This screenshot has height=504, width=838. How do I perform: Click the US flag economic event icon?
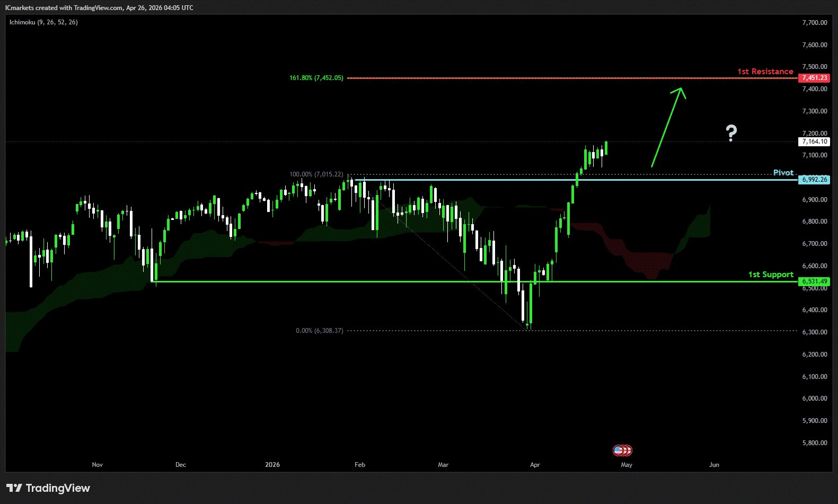coord(619,450)
